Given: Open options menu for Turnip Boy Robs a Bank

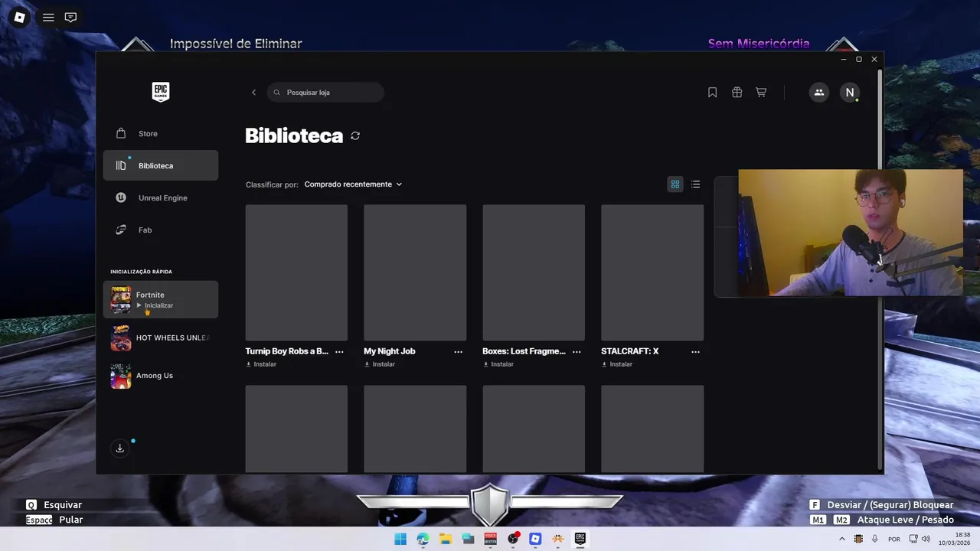Looking at the screenshot, I should coord(339,352).
